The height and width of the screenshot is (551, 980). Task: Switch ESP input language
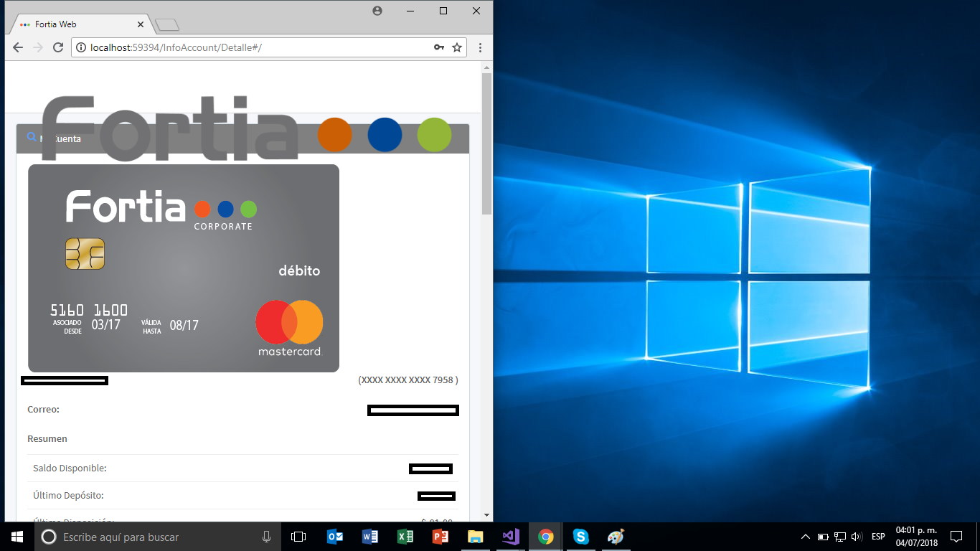click(878, 537)
